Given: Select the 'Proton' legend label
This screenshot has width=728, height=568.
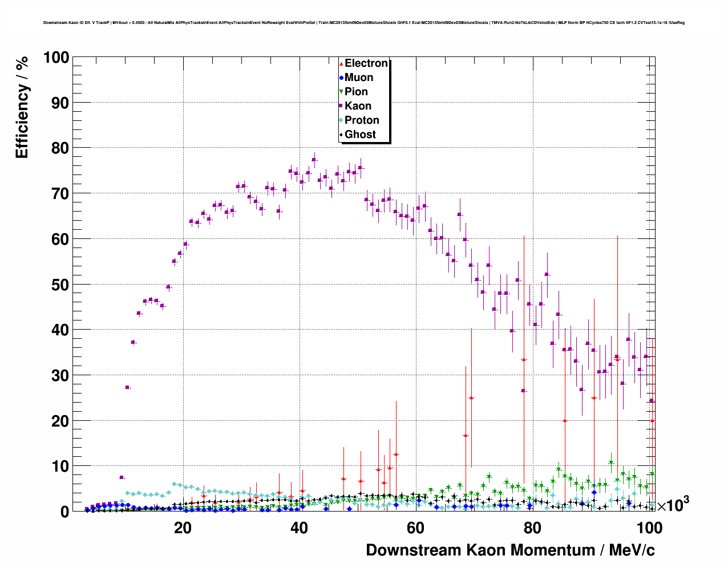Looking at the screenshot, I should point(362,120).
